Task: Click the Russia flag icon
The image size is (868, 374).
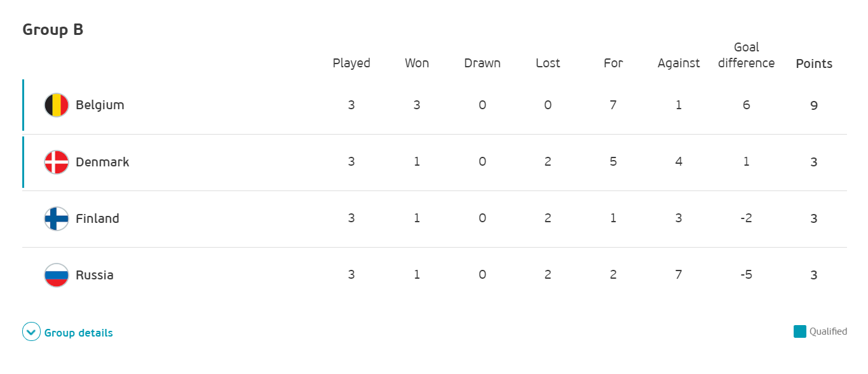Action: click(x=57, y=275)
